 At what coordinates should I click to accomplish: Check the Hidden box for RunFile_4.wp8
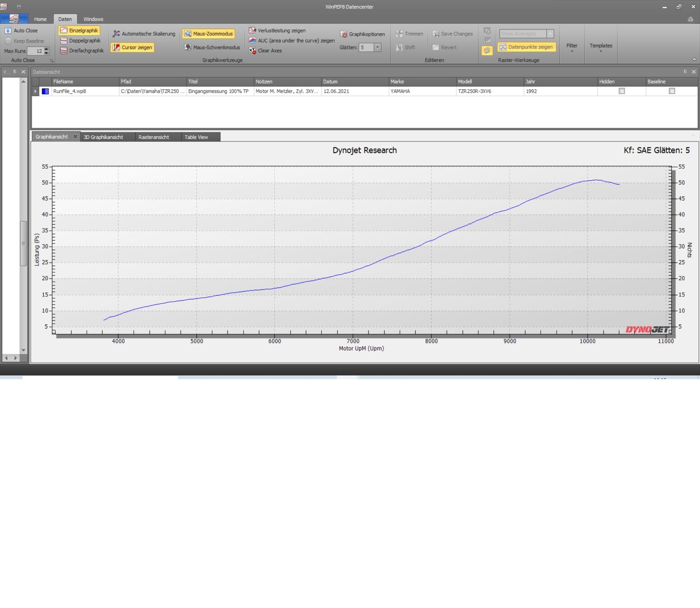(621, 91)
